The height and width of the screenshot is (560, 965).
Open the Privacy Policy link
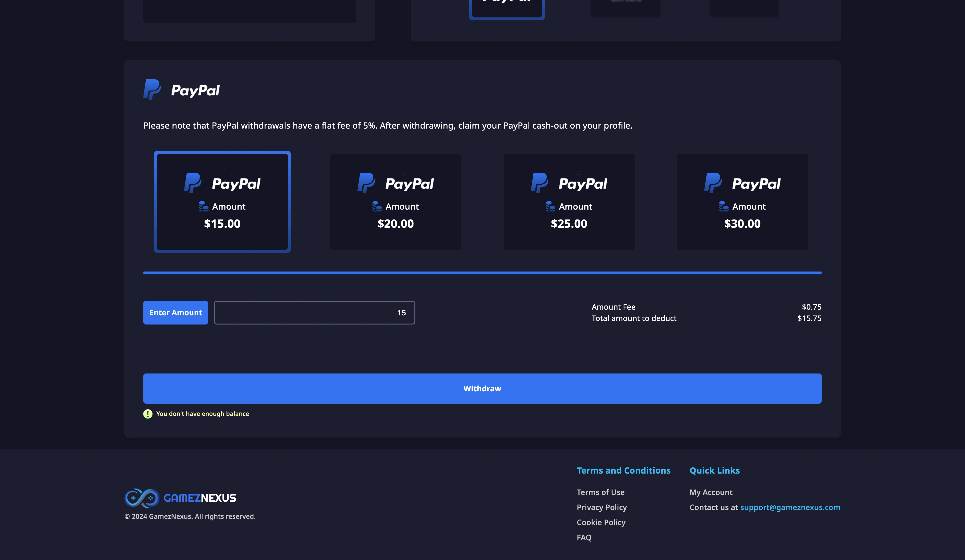[601, 507]
